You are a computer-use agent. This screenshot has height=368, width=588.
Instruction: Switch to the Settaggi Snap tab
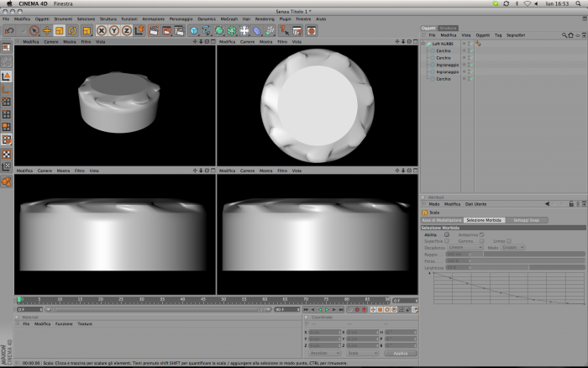pyautogui.click(x=526, y=220)
